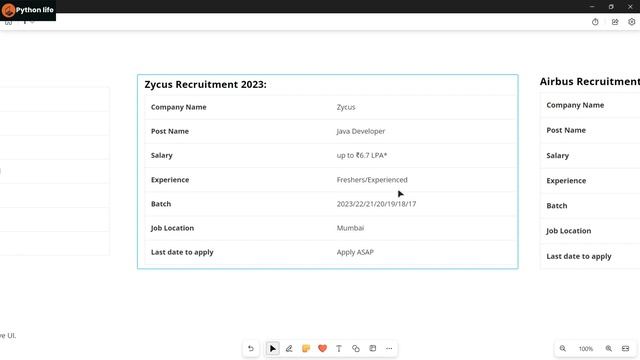This screenshot has height=360, width=640.
Task: Select the Text tool
Action: click(x=339, y=349)
